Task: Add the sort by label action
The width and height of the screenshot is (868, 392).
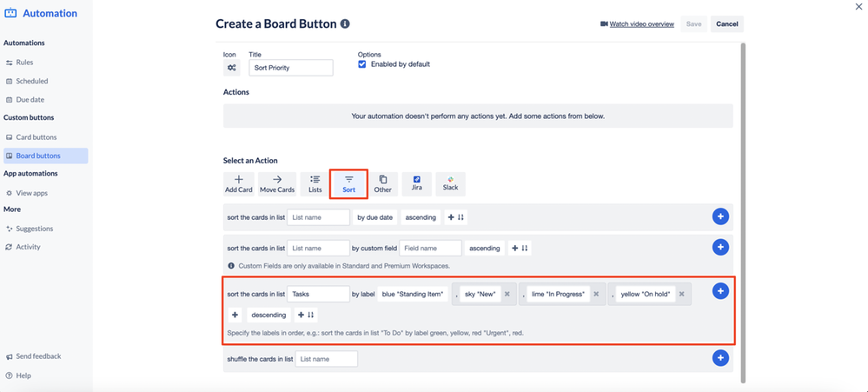Action: click(x=719, y=290)
